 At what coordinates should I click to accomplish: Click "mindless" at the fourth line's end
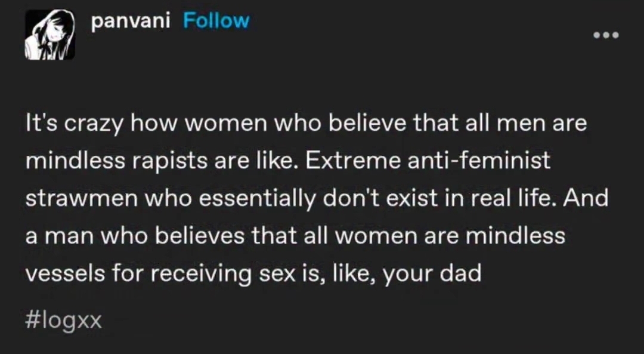515,236
